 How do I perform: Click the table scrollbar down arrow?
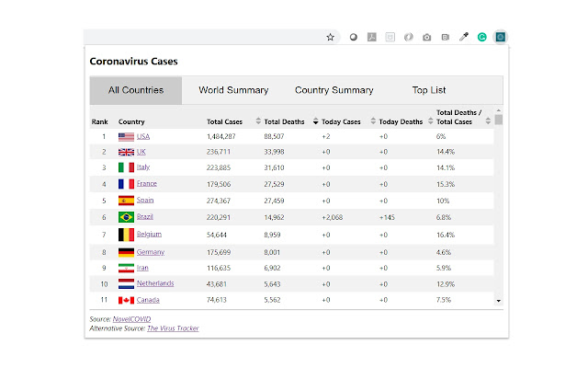pos(499,300)
